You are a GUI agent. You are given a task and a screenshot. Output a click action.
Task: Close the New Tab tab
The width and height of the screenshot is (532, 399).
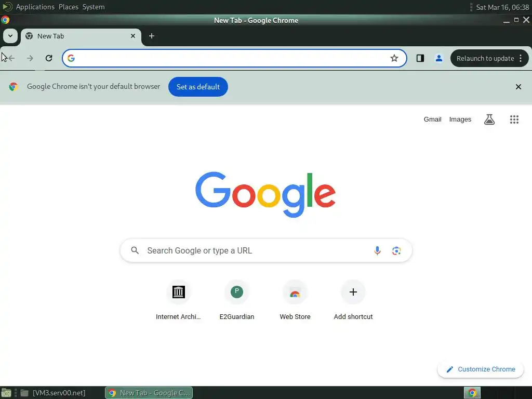pos(133,36)
